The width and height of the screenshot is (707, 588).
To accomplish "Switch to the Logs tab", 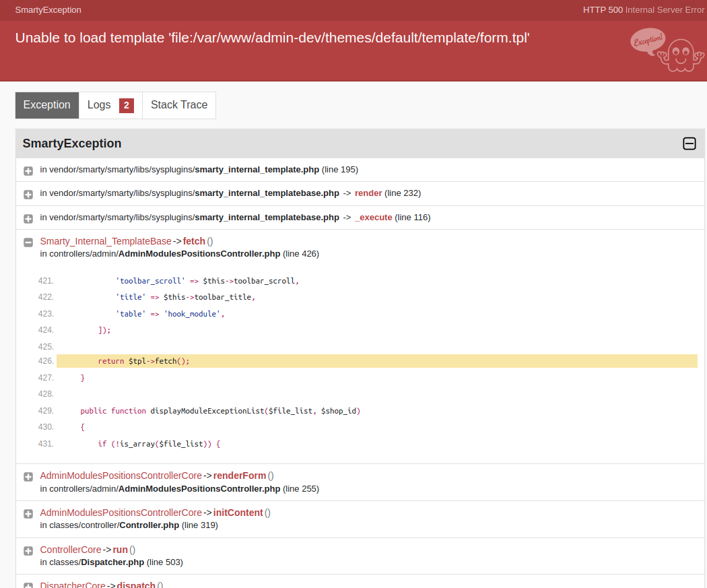I will pos(99,105).
